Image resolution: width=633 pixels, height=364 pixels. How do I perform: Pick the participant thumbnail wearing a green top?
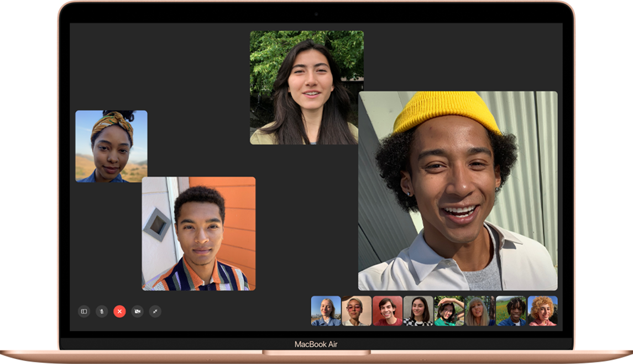(x=449, y=311)
